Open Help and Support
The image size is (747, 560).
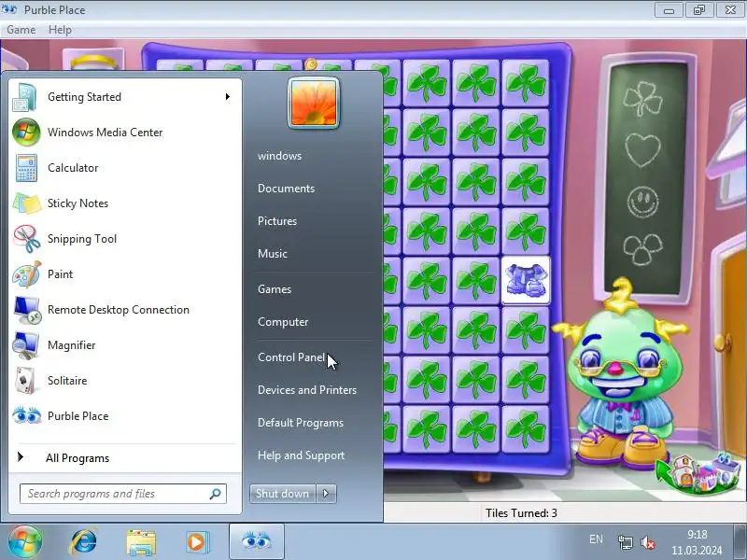pyautogui.click(x=301, y=455)
